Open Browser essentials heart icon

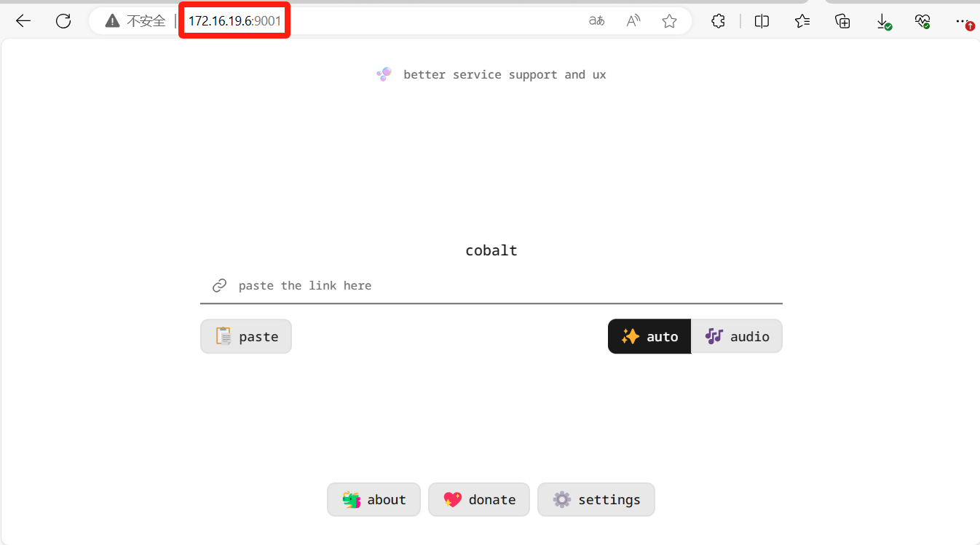922,21
